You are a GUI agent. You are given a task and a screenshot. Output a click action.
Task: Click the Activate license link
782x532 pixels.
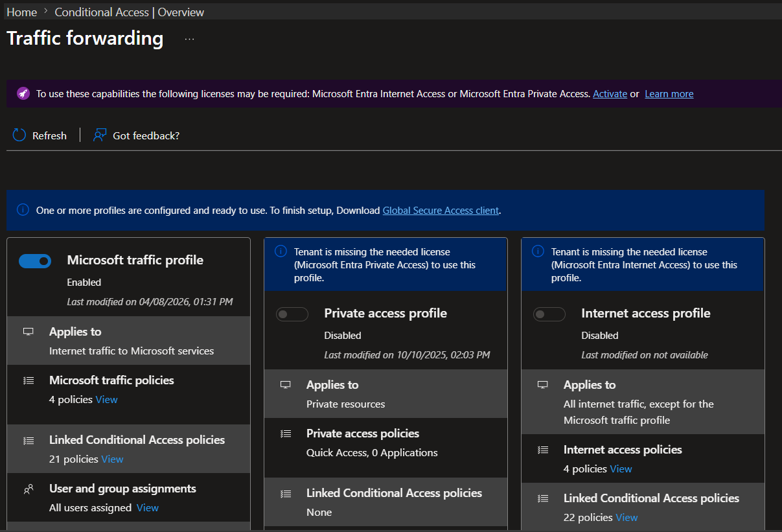(x=610, y=93)
